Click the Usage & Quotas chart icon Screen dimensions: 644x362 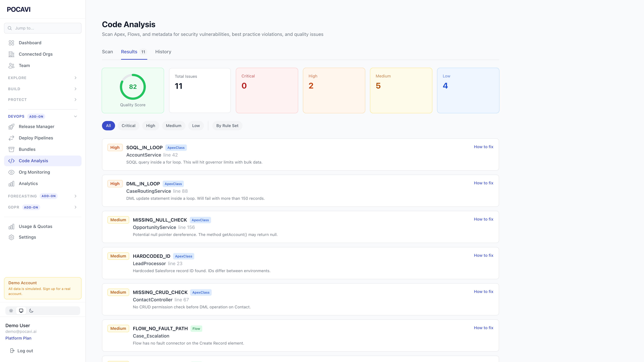pos(11,227)
